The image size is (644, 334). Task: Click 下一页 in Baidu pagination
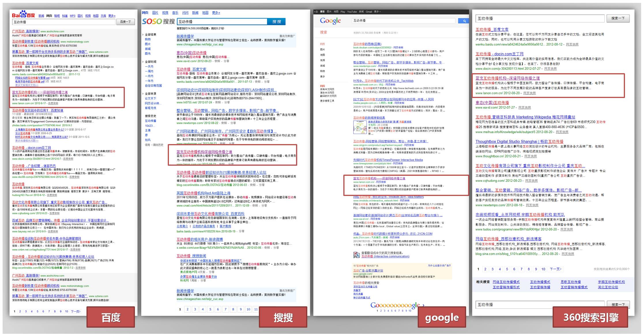[76, 311]
